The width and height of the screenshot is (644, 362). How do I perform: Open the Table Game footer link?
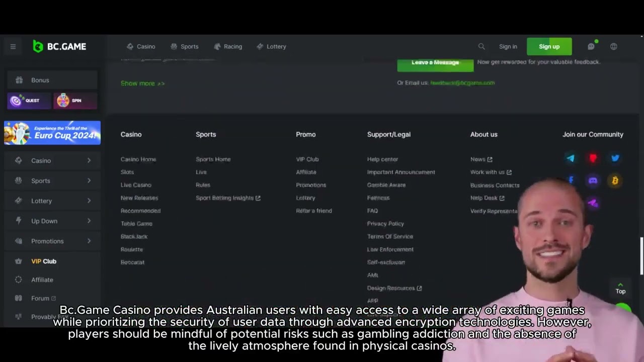(x=136, y=224)
